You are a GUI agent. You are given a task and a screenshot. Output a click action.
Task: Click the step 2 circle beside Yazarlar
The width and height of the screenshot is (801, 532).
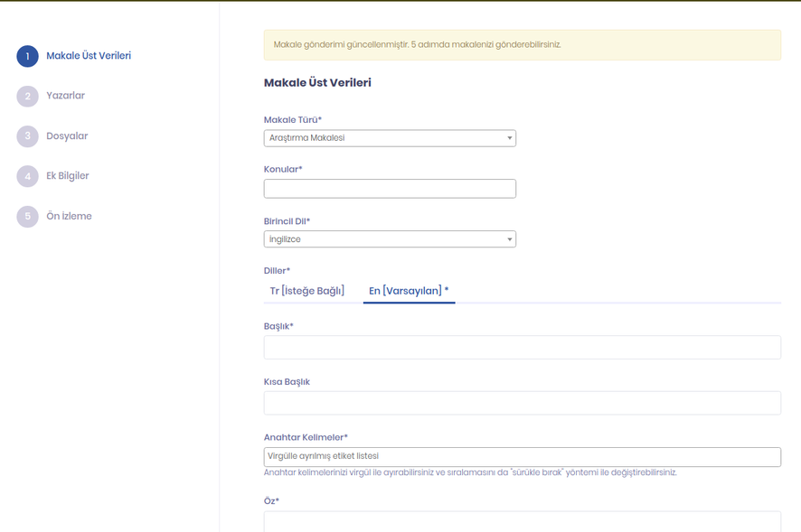point(27,96)
